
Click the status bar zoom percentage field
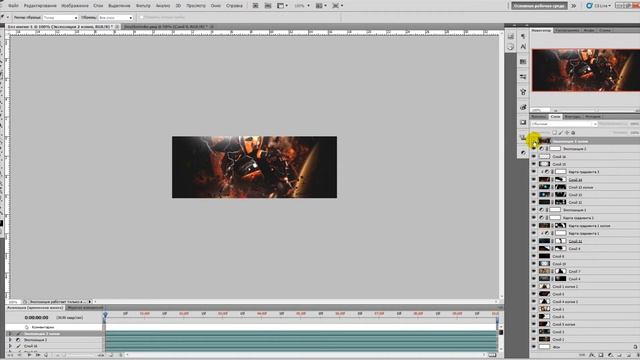click(x=13, y=302)
